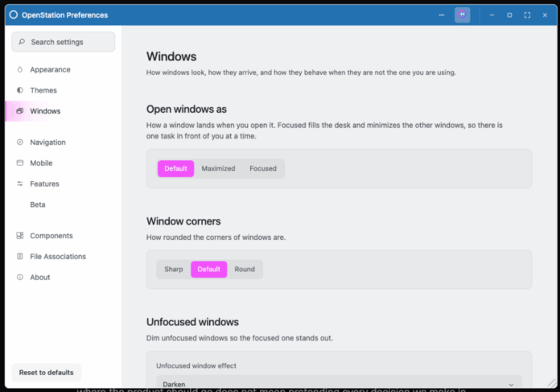Click the magnifier icon in search box
Viewport: 560px width, 392px height.
coord(22,42)
